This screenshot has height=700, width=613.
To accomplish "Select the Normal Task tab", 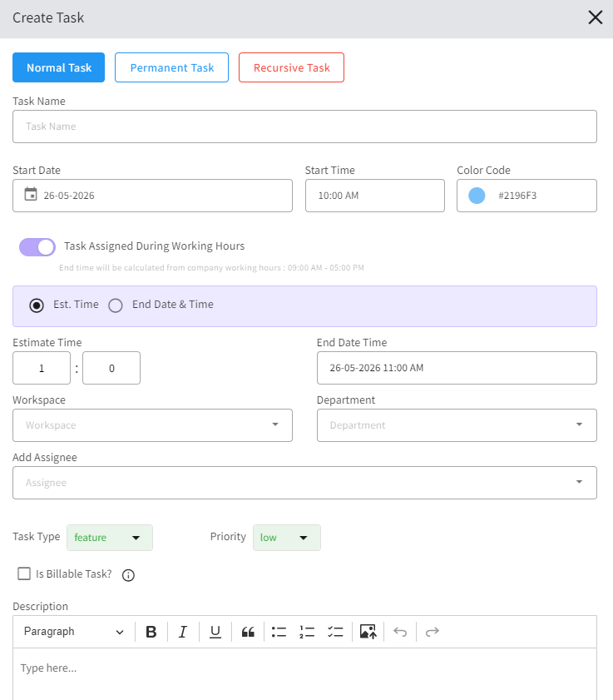I will click(58, 67).
